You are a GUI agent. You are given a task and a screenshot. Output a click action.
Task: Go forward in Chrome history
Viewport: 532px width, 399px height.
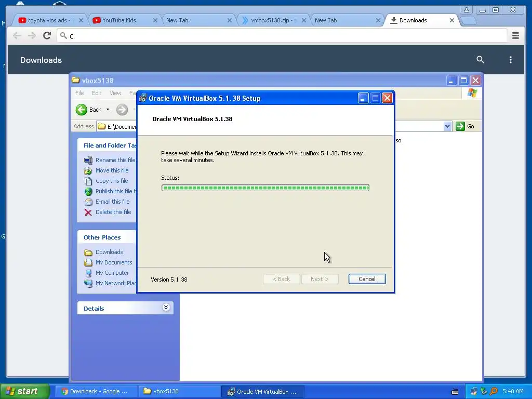32,35
